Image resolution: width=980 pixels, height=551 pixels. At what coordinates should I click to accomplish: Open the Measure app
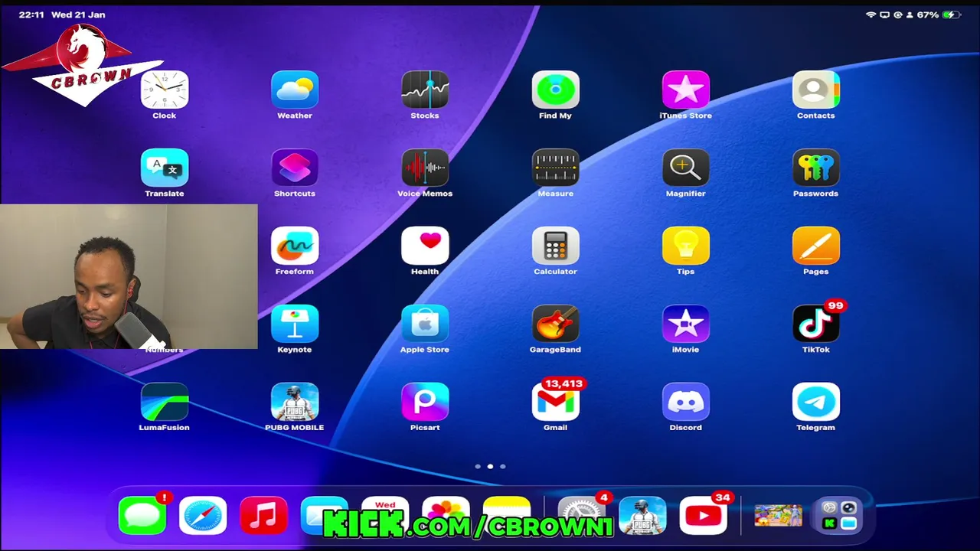(555, 168)
